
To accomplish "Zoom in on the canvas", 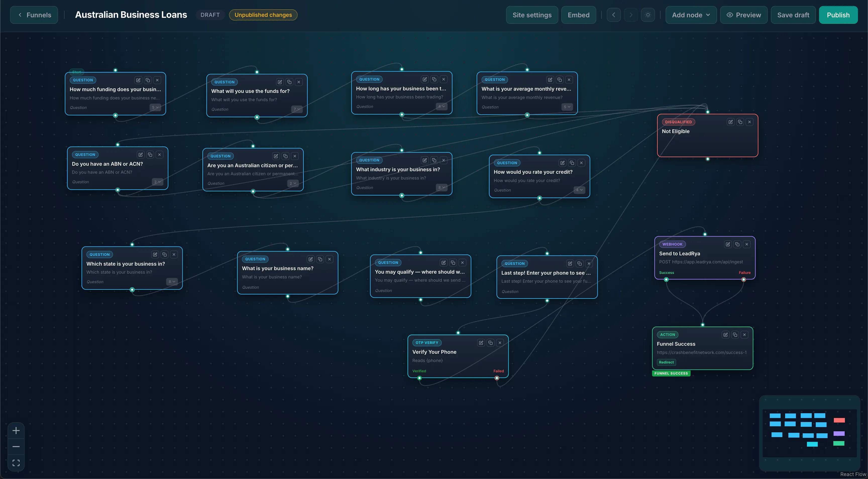I will (x=16, y=431).
